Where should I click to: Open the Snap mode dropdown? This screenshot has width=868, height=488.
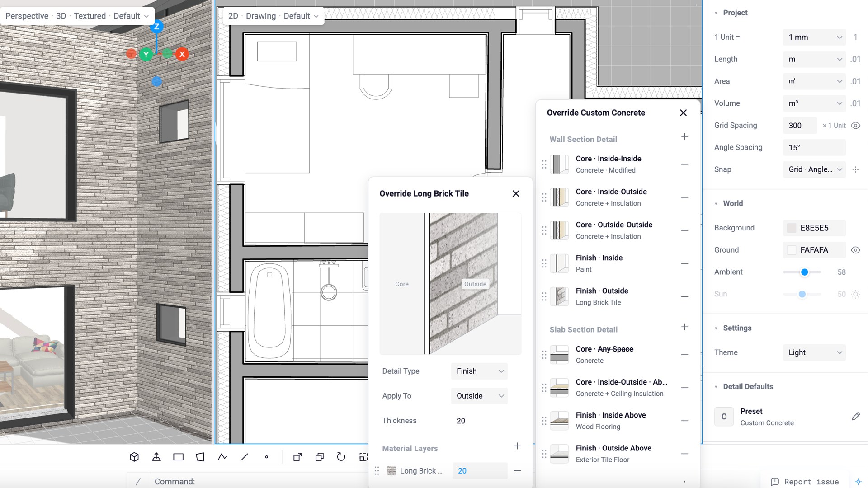pyautogui.click(x=814, y=169)
